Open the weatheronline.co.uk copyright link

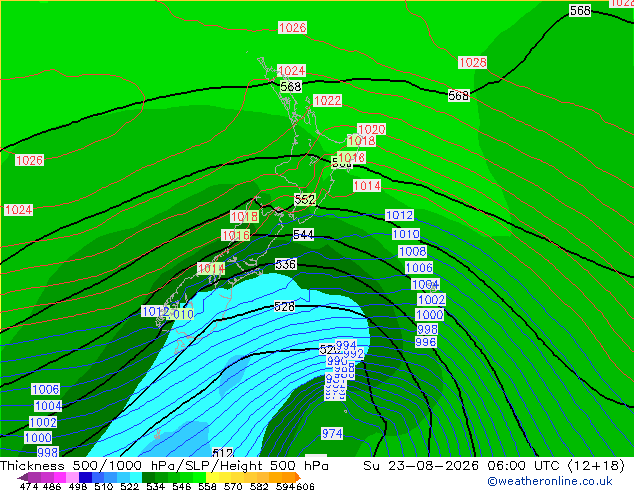(550, 481)
